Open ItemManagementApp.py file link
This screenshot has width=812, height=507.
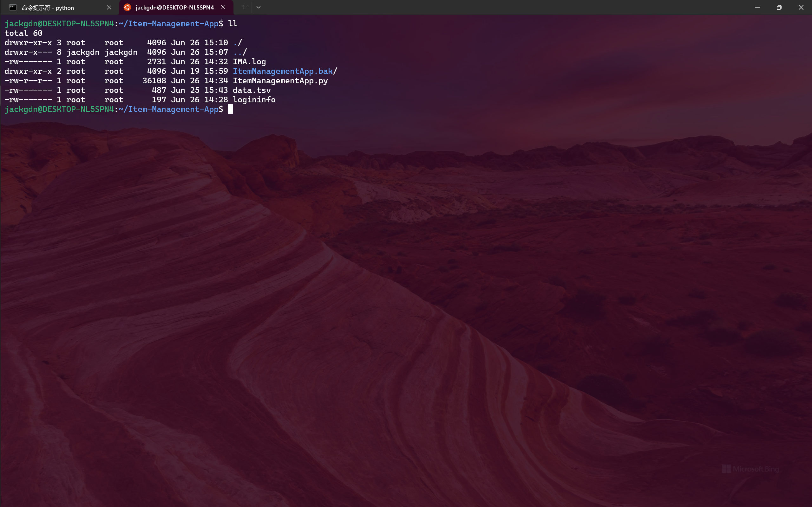pos(280,80)
